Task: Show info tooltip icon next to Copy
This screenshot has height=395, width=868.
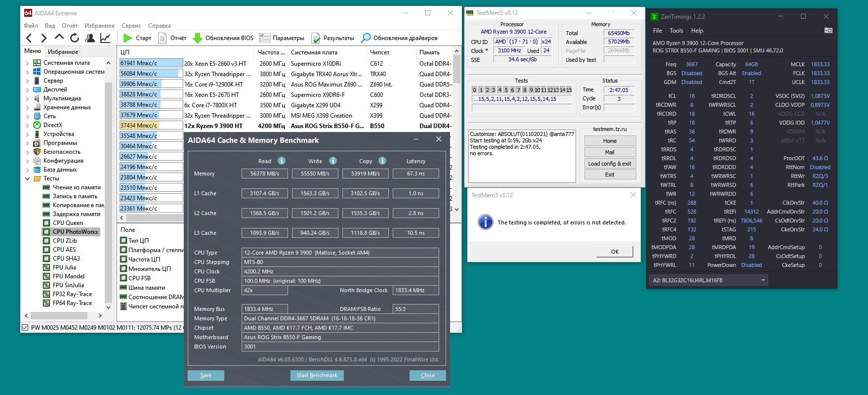Action: [x=382, y=161]
